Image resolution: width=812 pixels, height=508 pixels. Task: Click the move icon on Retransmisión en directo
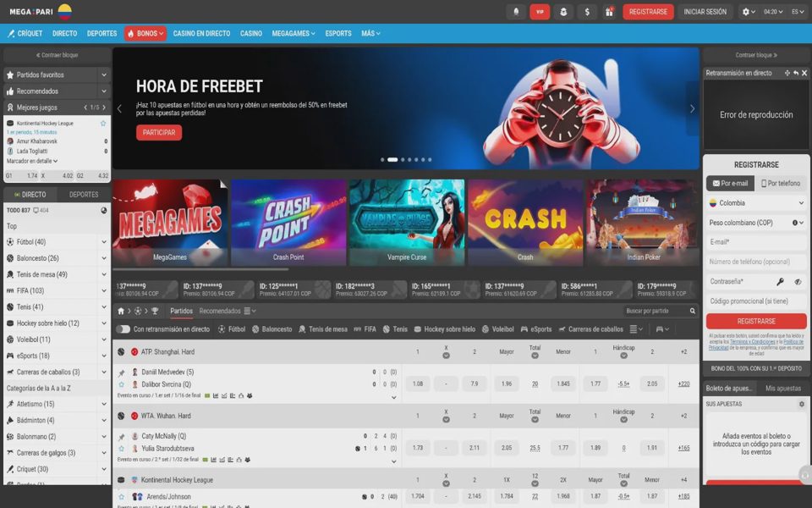[x=787, y=73]
